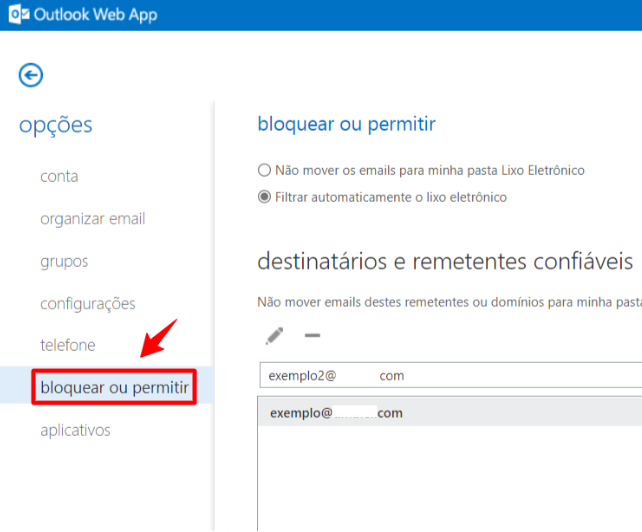The height and width of the screenshot is (532, 642).
Task: Click the 'bloquear ou permitir' page heading
Action: pyautogui.click(x=347, y=125)
